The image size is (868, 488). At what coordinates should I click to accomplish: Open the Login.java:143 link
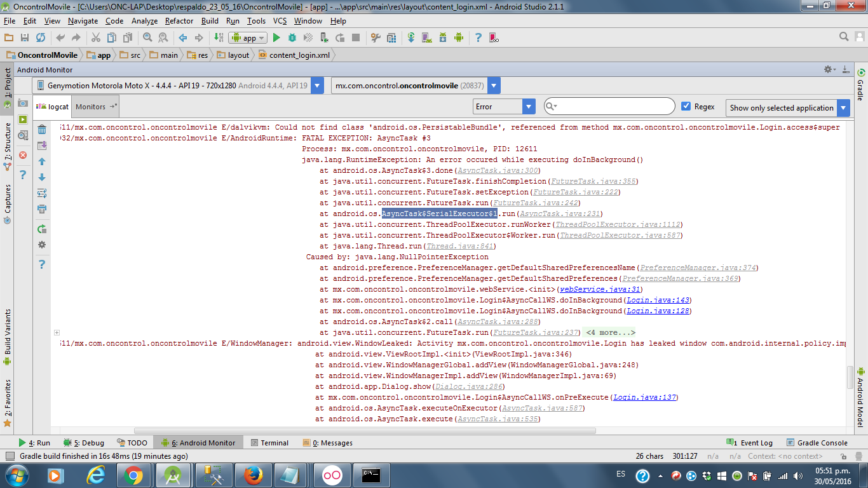pyautogui.click(x=658, y=300)
